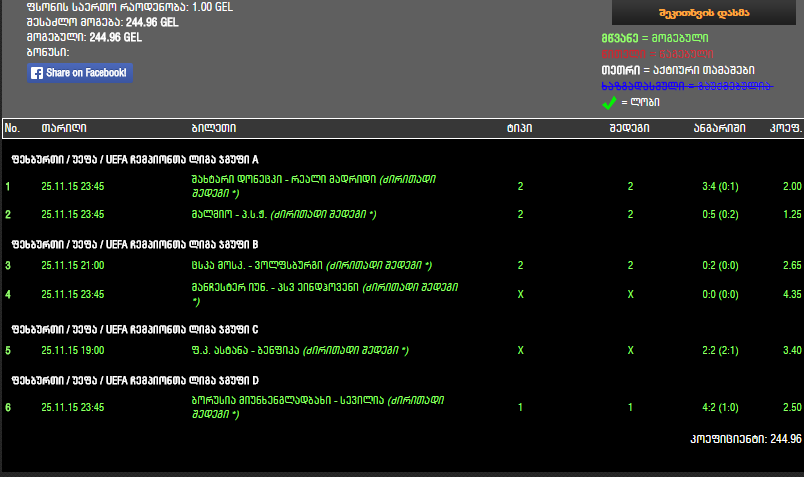Click odds value '1.25' in row 2
The width and height of the screenshot is (804, 477).
(x=792, y=214)
